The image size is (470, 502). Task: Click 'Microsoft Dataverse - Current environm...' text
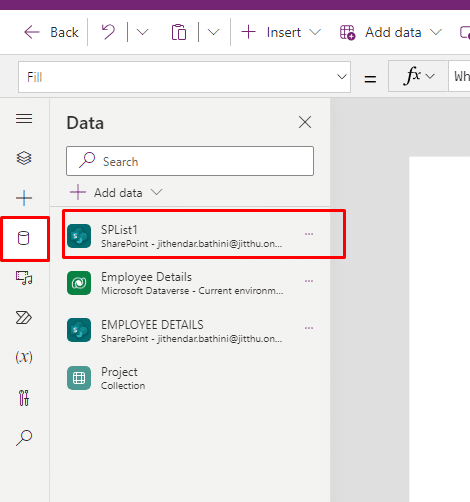click(x=192, y=291)
